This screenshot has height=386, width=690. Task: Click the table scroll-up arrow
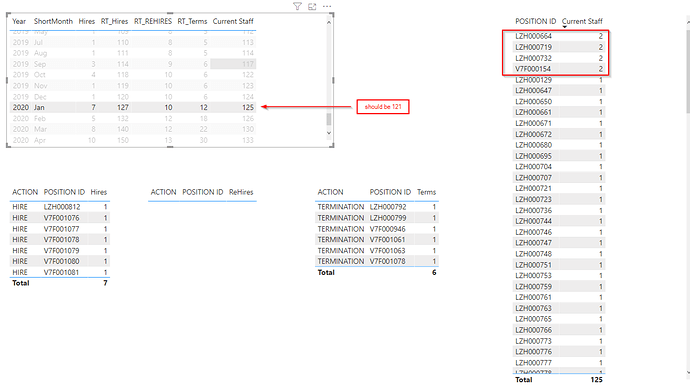pyautogui.click(x=329, y=22)
